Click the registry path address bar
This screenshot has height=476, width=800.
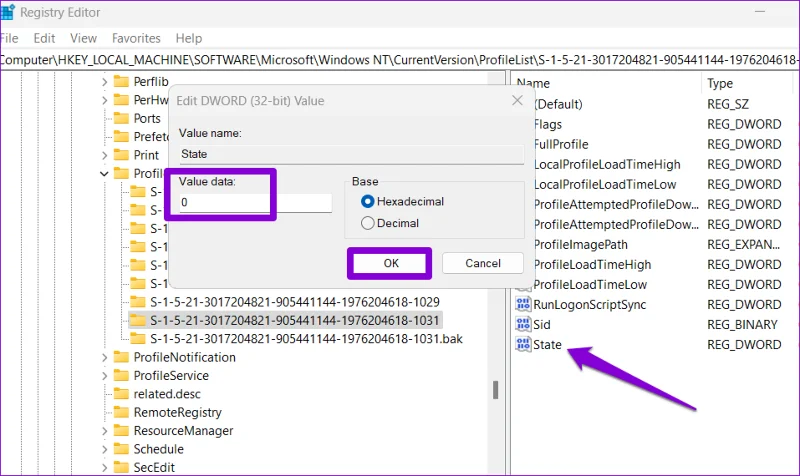400,60
